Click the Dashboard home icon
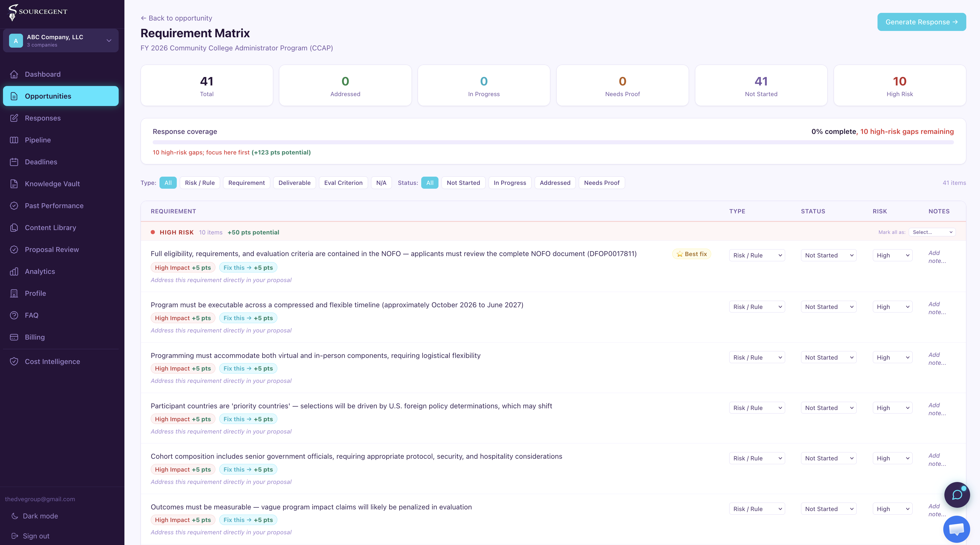This screenshot has width=980, height=545. click(x=14, y=74)
